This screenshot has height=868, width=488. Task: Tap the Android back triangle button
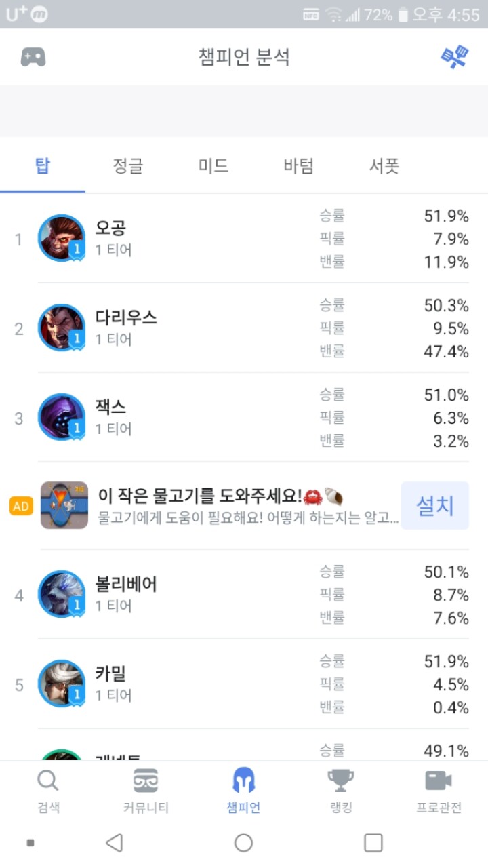(115, 843)
